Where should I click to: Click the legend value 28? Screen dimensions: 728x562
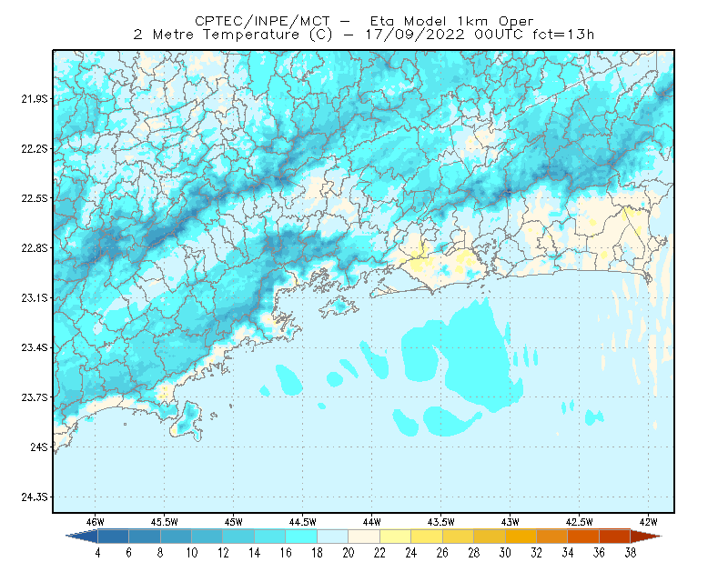coord(474,553)
